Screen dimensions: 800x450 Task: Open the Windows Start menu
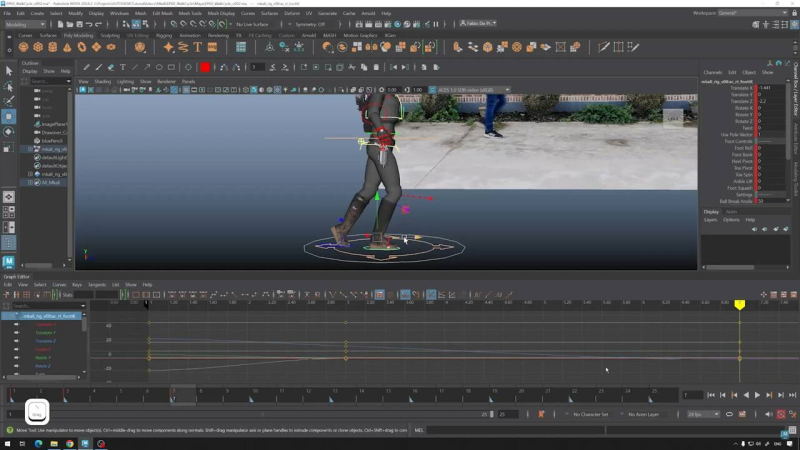[x=7, y=444]
